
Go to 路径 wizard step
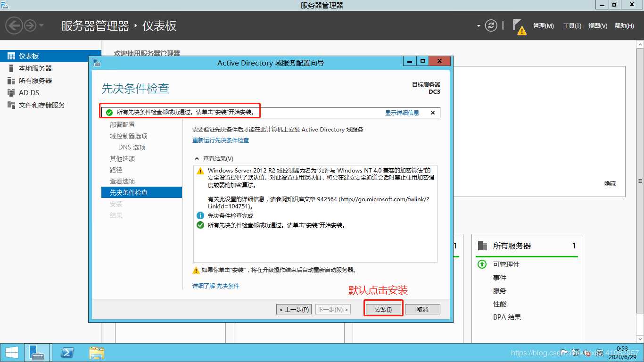pyautogui.click(x=116, y=170)
